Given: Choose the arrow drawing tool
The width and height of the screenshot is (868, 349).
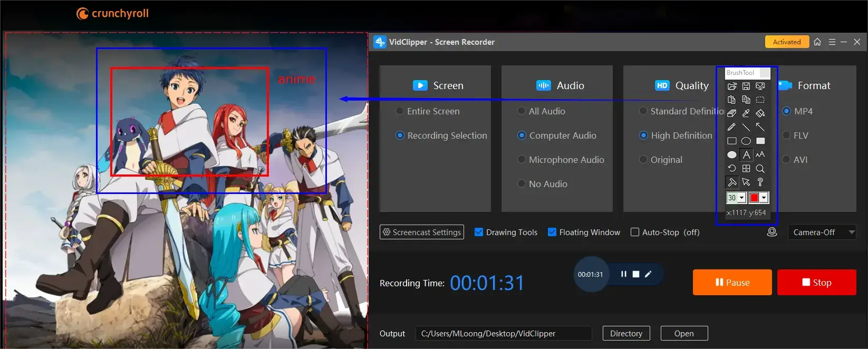Looking at the screenshot, I should tap(760, 127).
